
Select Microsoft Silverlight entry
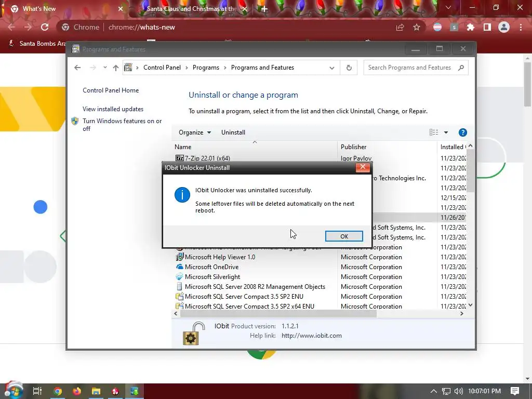(212, 276)
